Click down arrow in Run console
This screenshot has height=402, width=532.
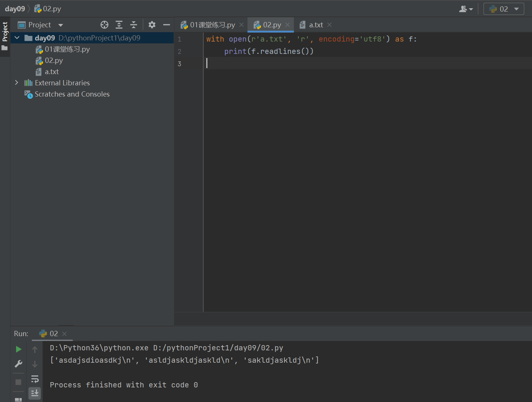tap(35, 364)
